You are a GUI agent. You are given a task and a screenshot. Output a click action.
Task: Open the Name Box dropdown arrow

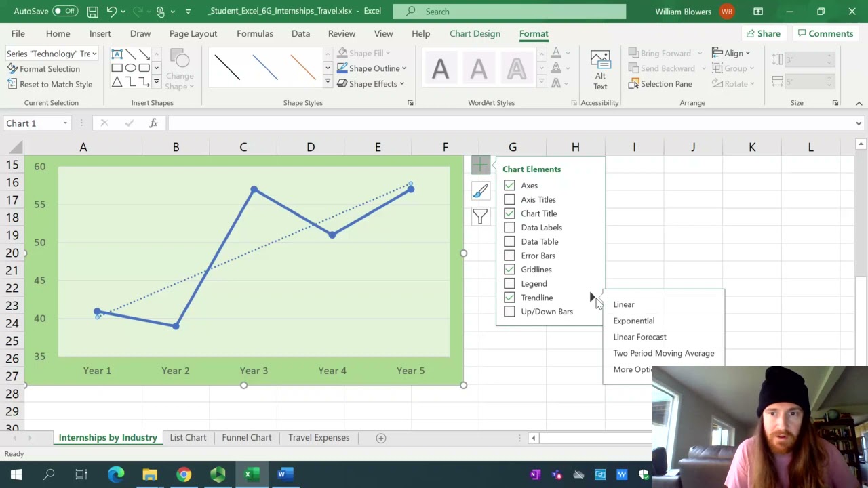click(x=65, y=123)
